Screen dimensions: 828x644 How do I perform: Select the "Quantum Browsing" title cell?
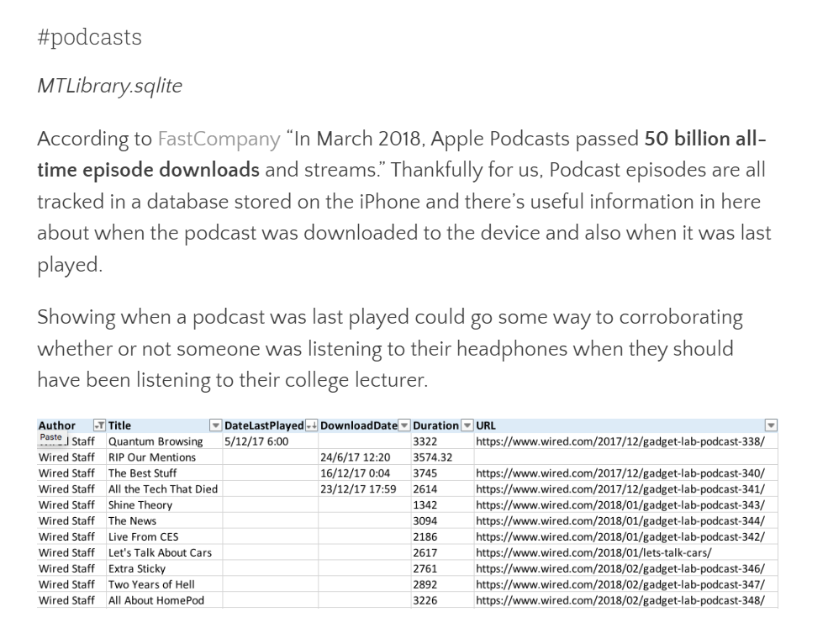(156, 441)
